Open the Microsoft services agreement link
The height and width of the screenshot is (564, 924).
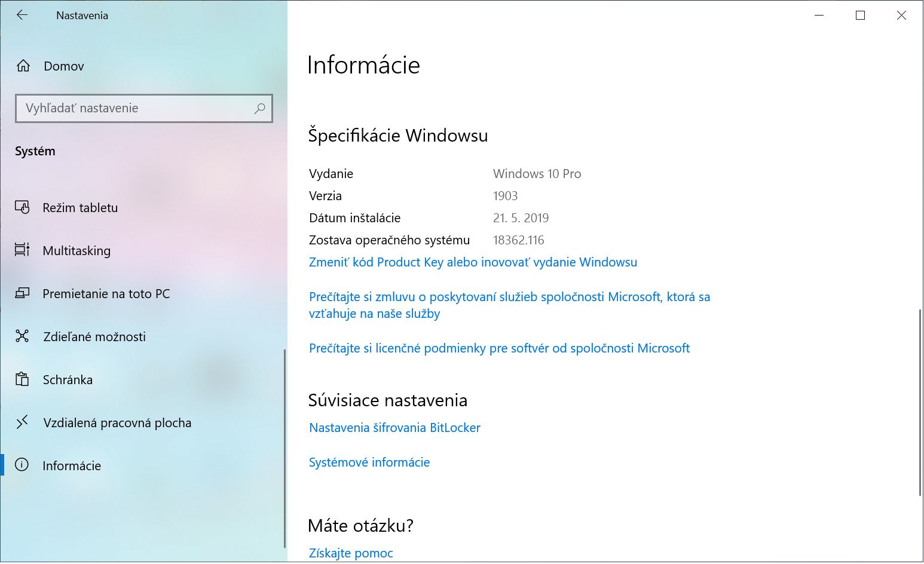[510, 305]
